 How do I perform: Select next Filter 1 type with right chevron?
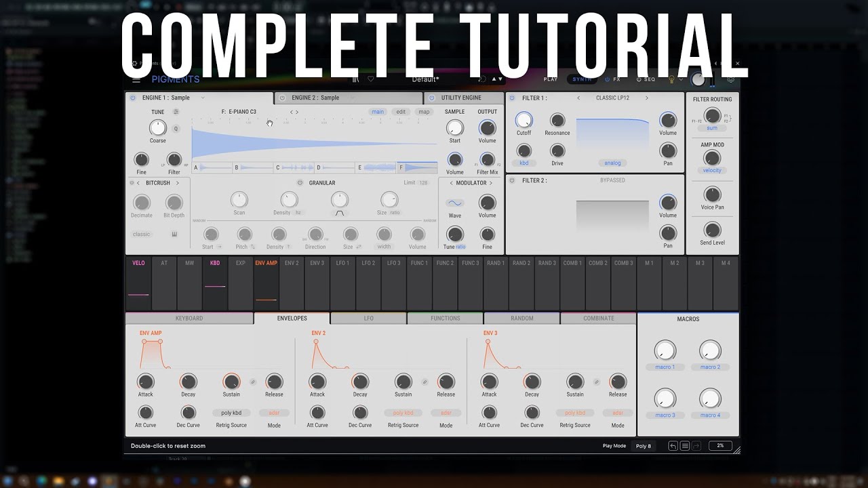647,98
